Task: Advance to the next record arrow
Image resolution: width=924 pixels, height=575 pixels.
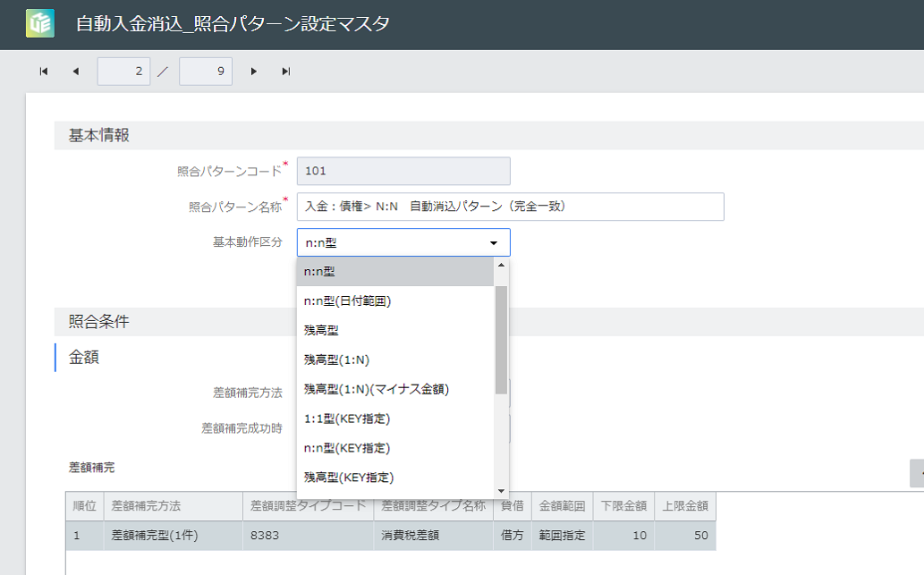Action: [254, 71]
